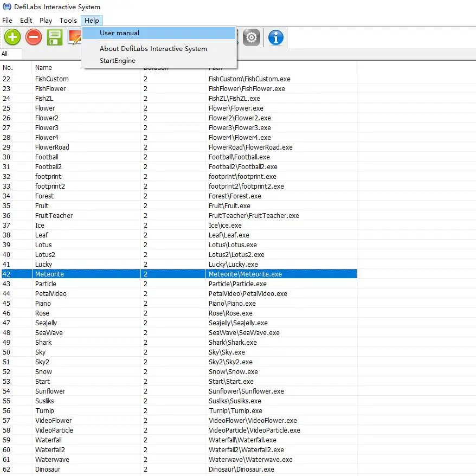Viewport: 476px width, 476px height.
Task: Select the Particle row
Action: 179,284
